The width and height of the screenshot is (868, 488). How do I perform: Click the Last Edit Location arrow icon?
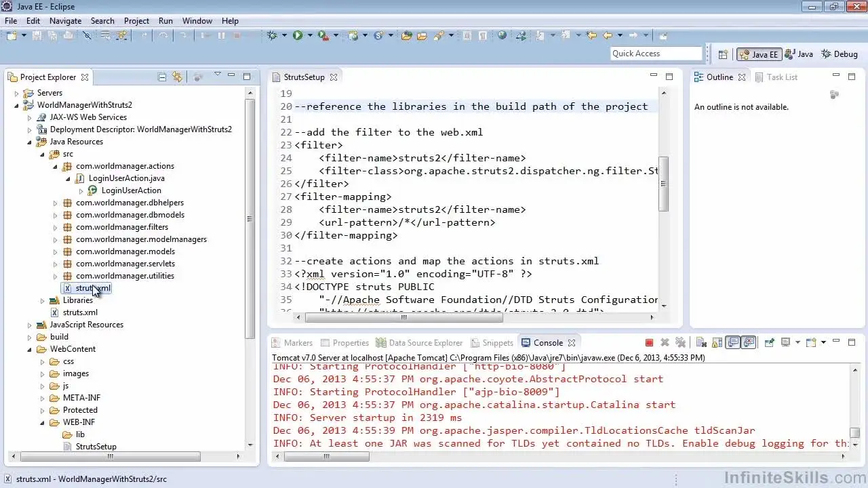[591, 35]
